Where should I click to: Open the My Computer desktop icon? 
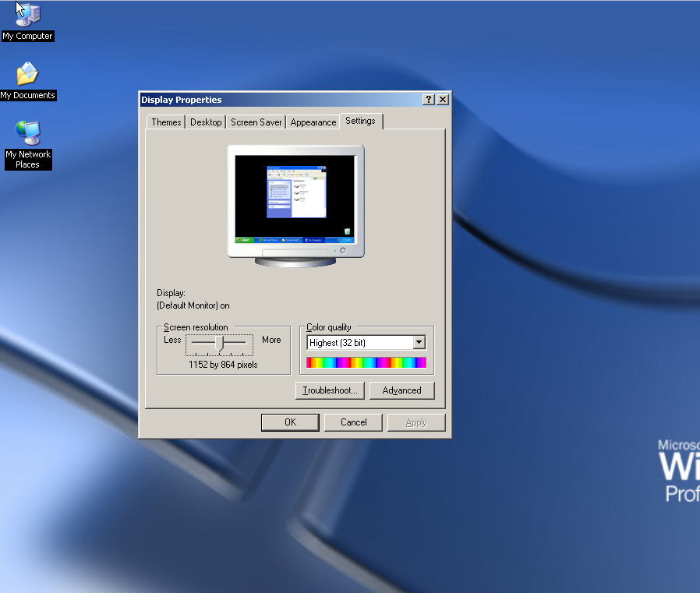(x=27, y=16)
